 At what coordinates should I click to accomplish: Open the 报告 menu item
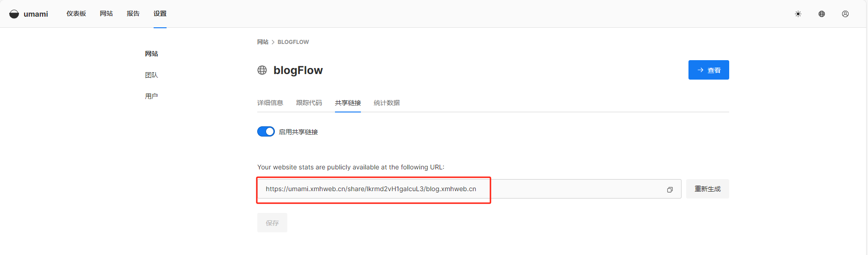tap(133, 13)
